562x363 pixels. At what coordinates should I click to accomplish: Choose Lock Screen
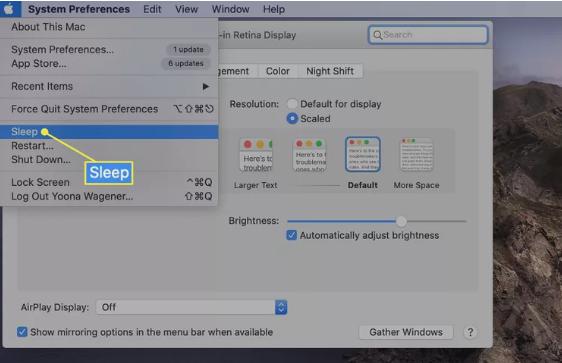(109, 182)
